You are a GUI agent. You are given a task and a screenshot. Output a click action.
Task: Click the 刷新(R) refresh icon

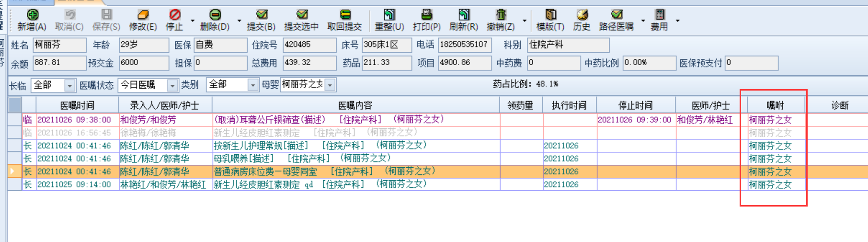tap(464, 15)
